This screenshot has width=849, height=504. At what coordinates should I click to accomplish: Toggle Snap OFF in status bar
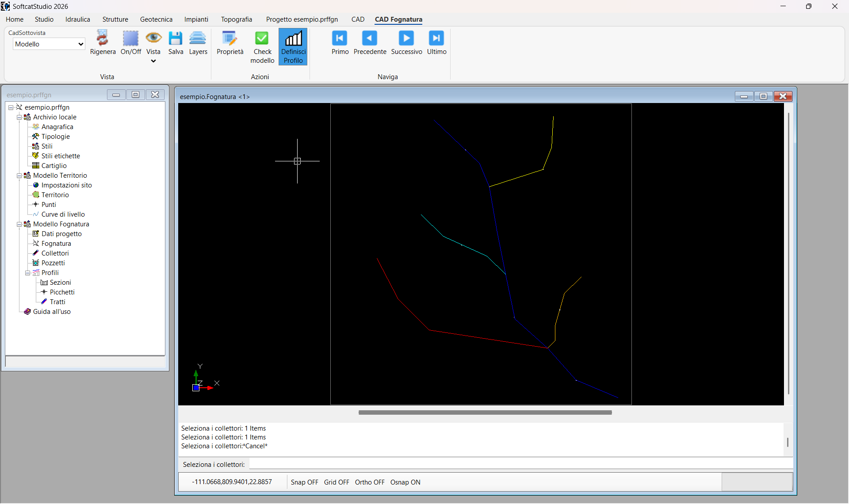pos(304,482)
